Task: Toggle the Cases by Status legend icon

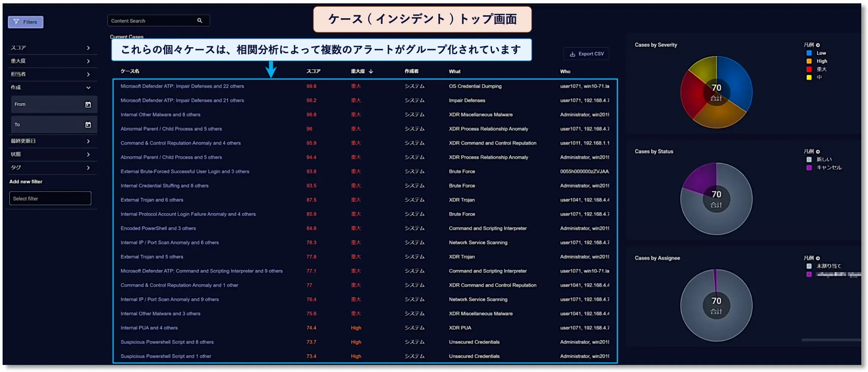Action: click(x=818, y=152)
